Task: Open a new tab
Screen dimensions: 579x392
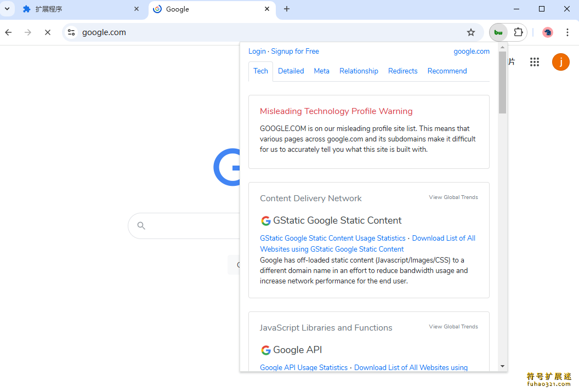Action: point(287,9)
